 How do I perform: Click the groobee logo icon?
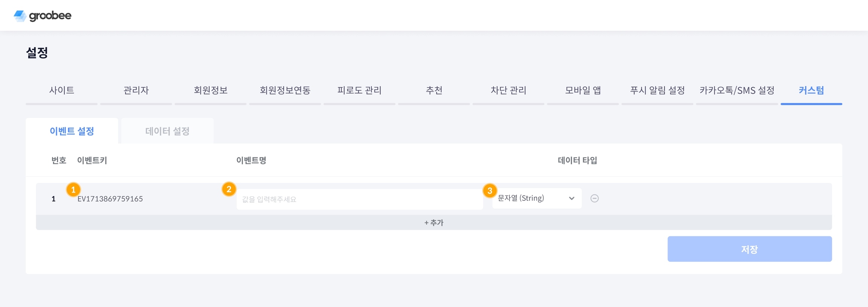click(x=20, y=16)
